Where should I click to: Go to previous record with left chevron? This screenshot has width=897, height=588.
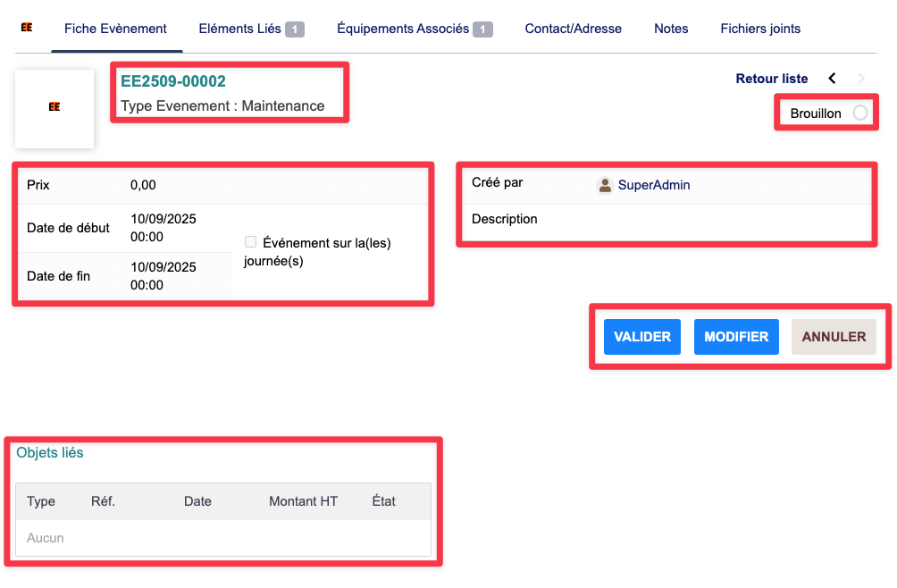pos(832,79)
